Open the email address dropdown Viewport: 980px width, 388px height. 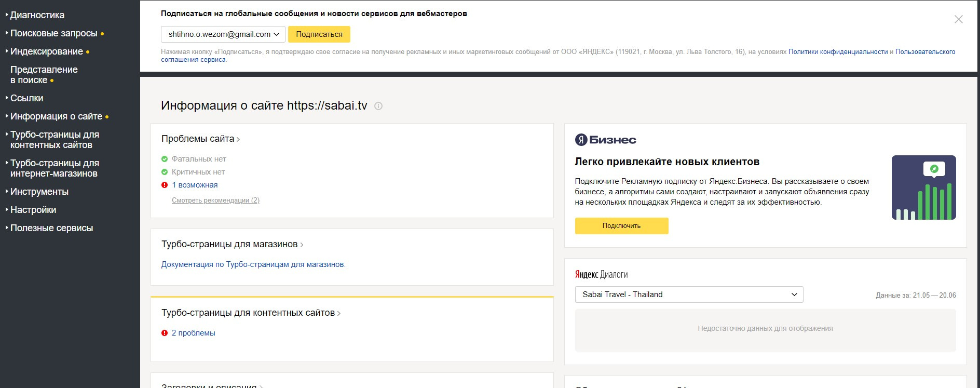(223, 34)
